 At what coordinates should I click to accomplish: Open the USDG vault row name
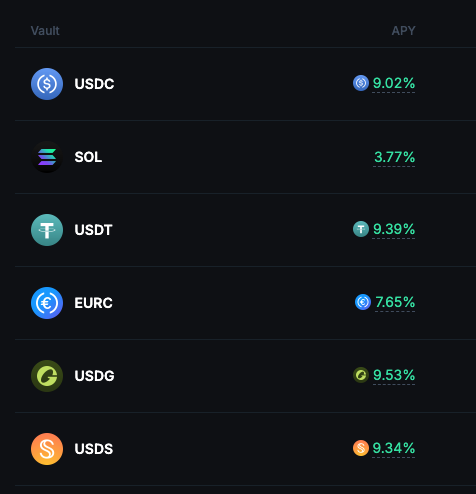click(x=94, y=376)
